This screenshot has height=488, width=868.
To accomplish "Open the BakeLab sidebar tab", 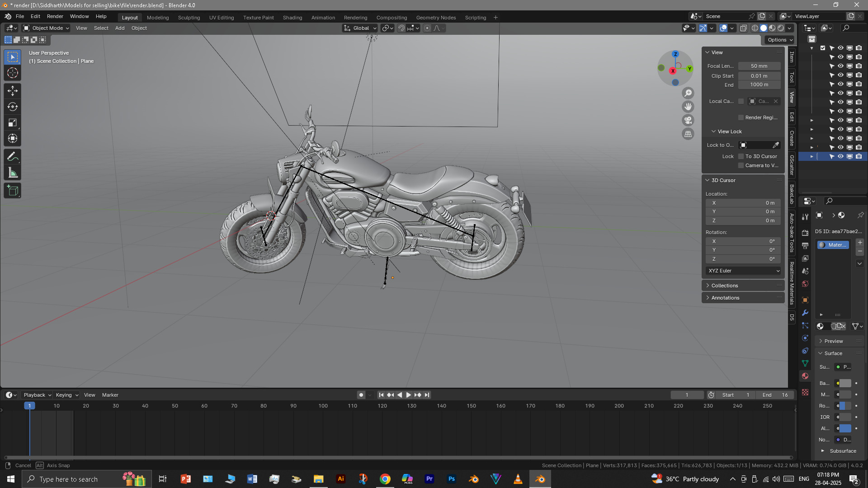I will pyautogui.click(x=792, y=194).
